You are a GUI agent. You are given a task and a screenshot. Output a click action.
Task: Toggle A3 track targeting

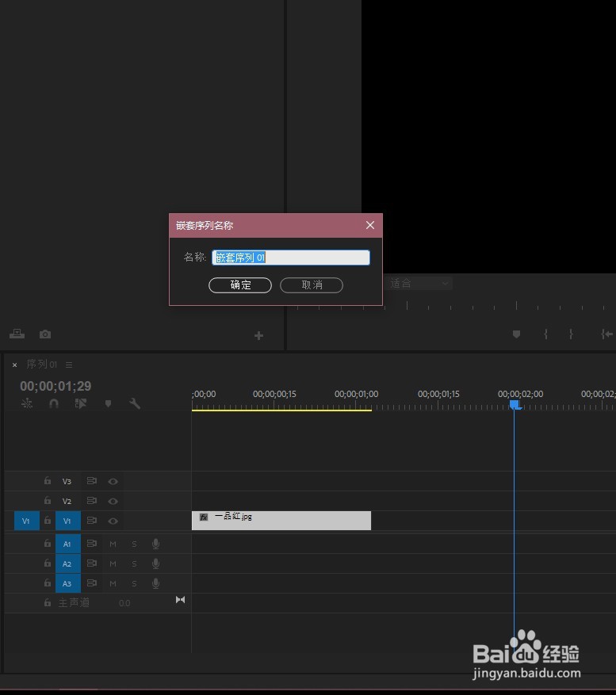tap(68, 584)
